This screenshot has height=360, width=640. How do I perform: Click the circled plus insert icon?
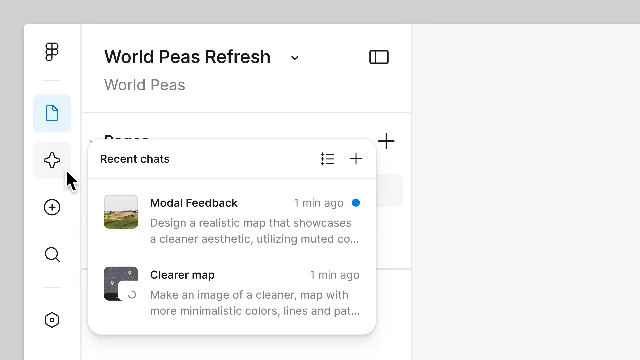coord(52,207)
